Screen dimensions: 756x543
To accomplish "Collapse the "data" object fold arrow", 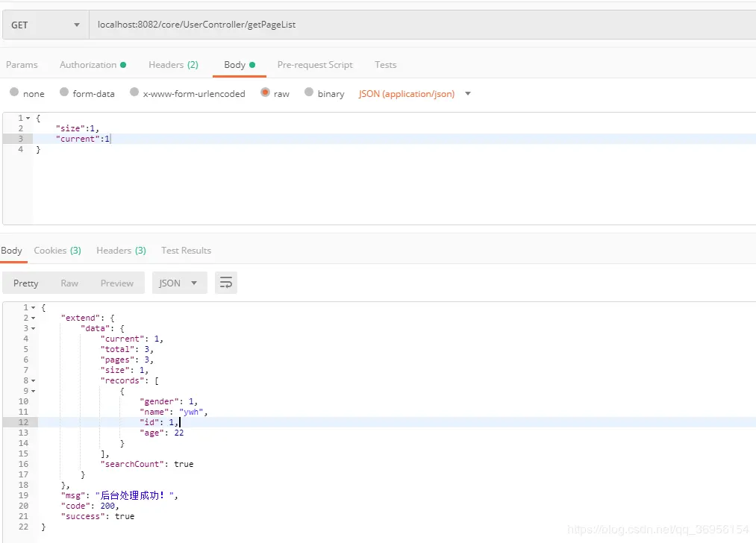I will coord(34,329).
